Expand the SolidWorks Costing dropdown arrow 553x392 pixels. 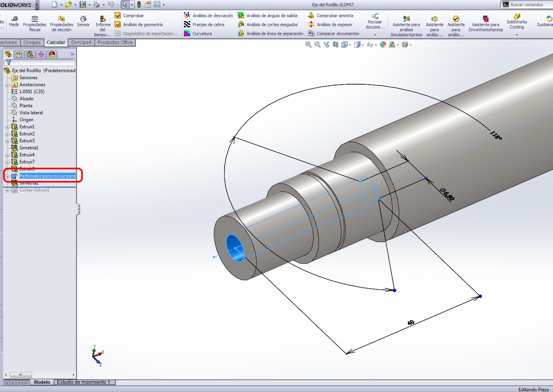click(x=517, y=35)
